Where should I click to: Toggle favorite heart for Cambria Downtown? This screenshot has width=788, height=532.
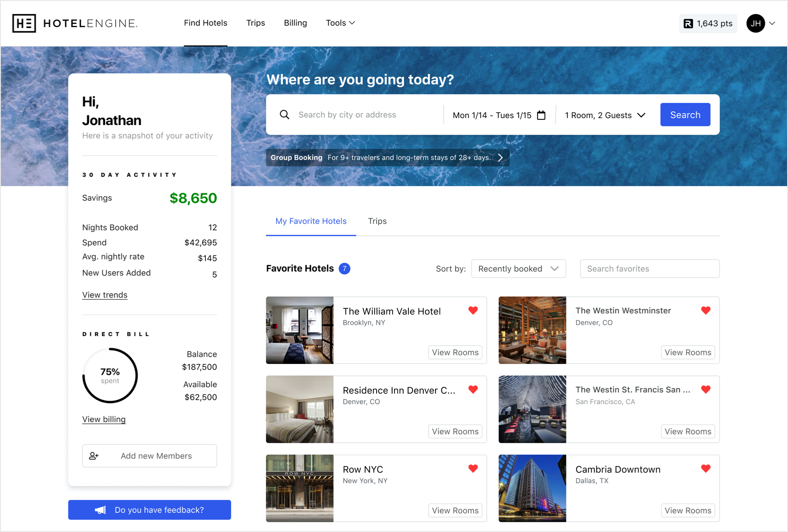(x=705, y=469)
